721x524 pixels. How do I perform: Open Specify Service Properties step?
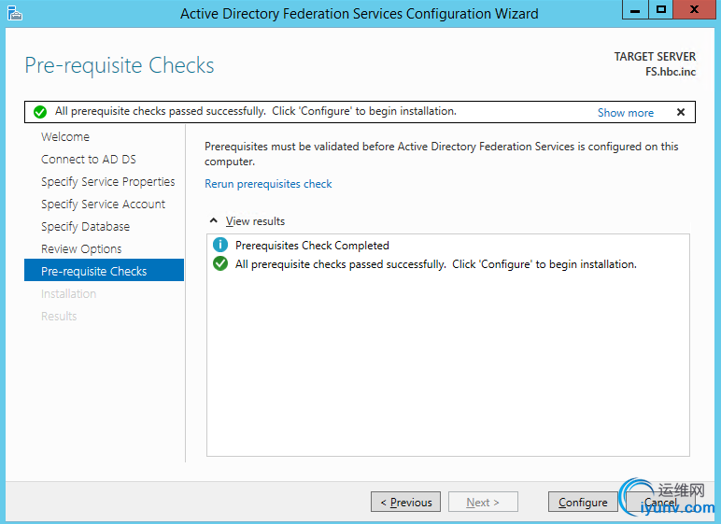click(x=108, y=182)
